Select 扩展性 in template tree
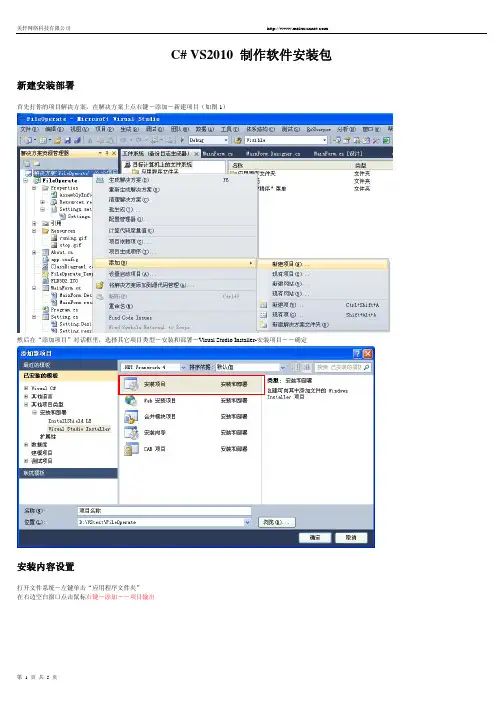Viewport: 503px width, 711px height. pyautogui.click(x=48, y=437)
